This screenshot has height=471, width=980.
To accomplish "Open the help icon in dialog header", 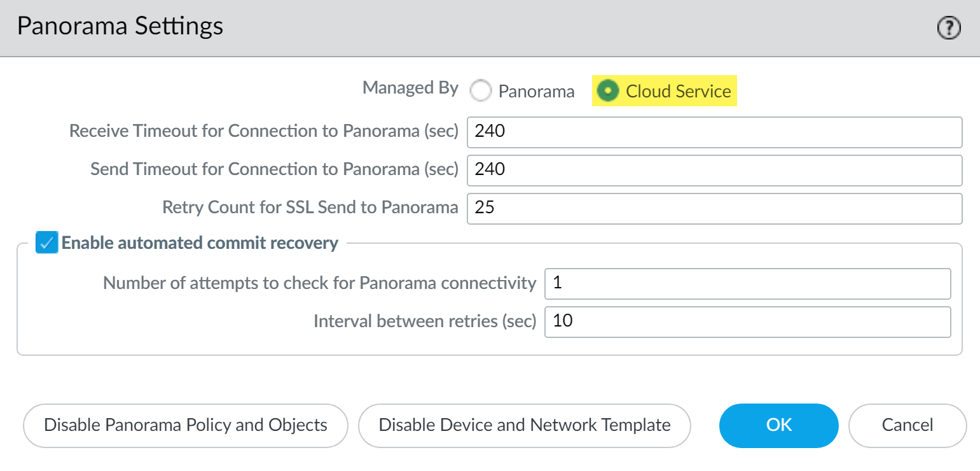I will (x=949, y=28).
